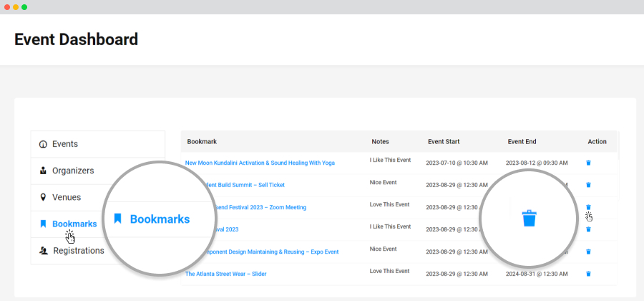The height and width of the screenshot is (301, 644).
Task: Select the 2023-08-12 @ 09:30 AM end date
Action: (537, 163)
